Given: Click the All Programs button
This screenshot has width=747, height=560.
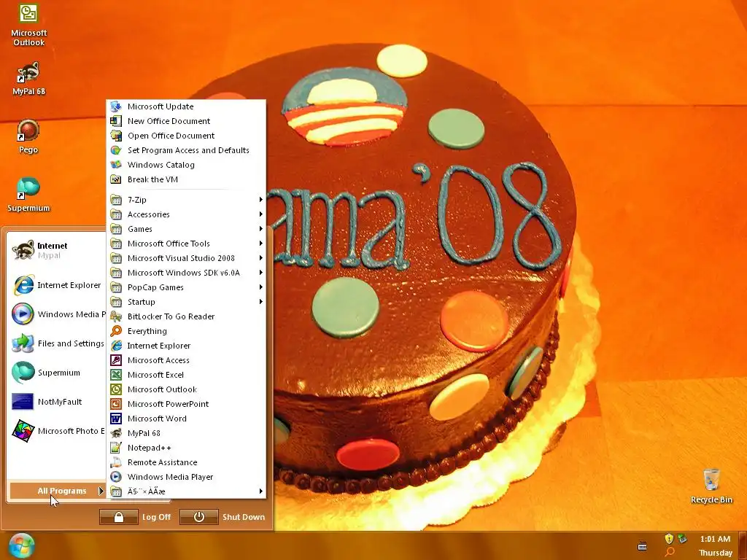Looking at the screenshot, I should pos(57,491).
